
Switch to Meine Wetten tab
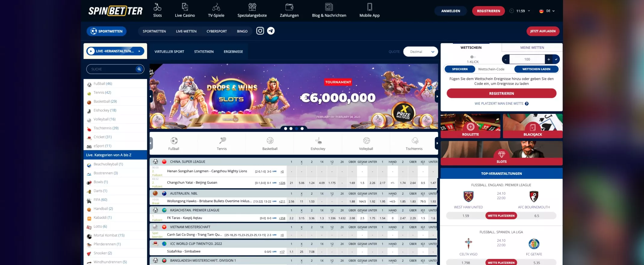[532, 48]
